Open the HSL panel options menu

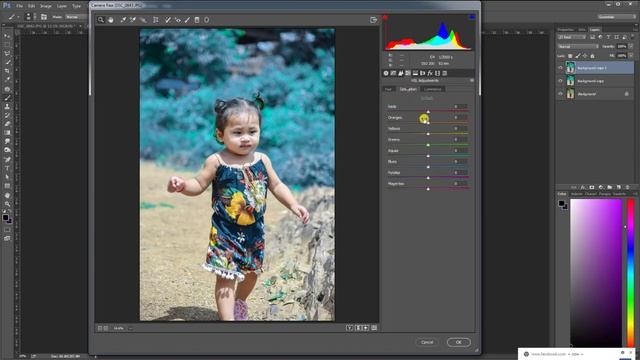click(471, 80)
